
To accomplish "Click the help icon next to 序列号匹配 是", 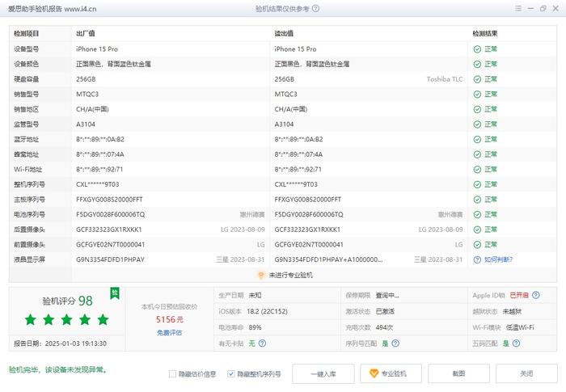I will point(395,344).
